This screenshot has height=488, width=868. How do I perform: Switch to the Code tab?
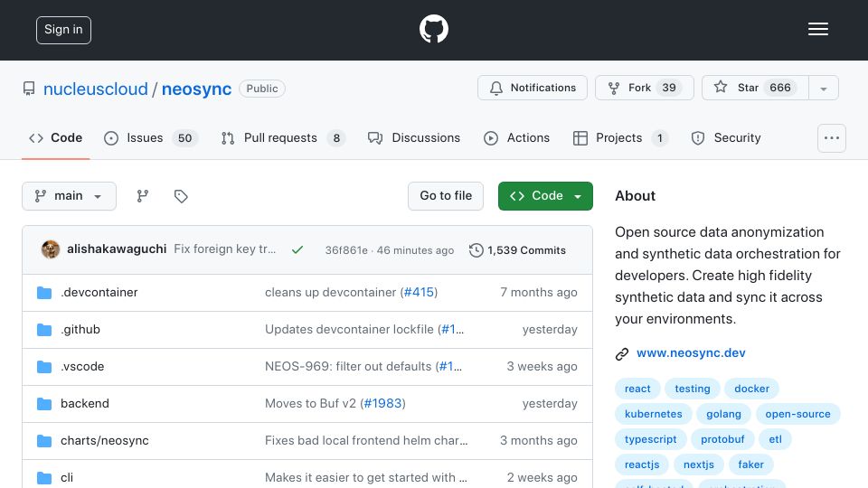(x=55, y=137)
